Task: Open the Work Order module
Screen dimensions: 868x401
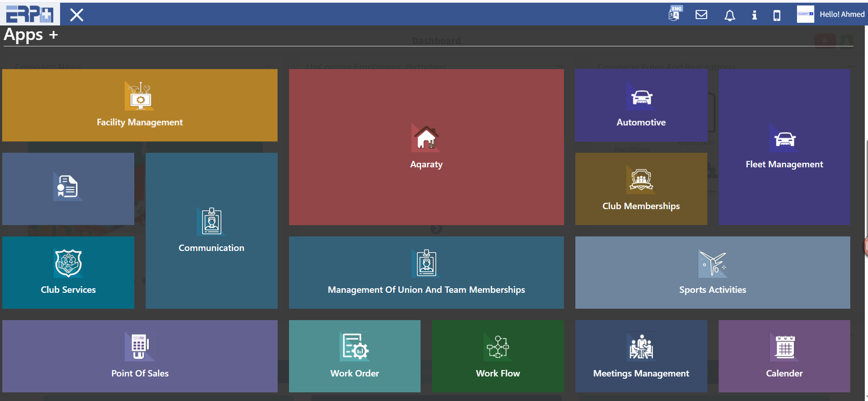Action: [x=355, y=356]
